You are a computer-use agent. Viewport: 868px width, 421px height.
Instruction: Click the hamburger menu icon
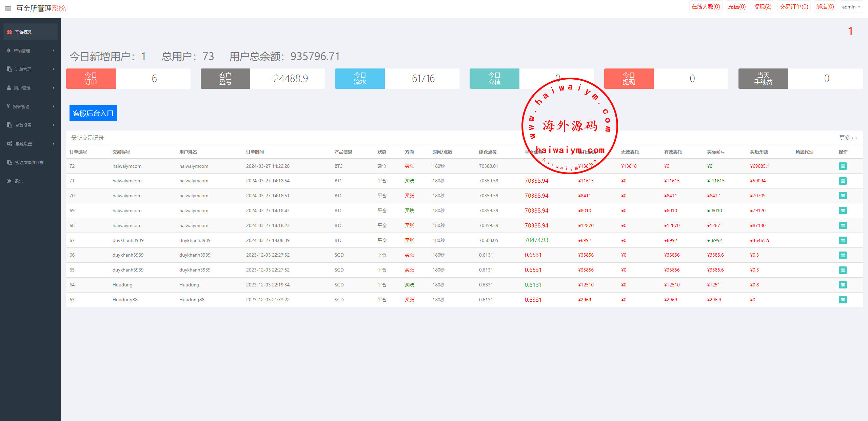click(8, 8)
